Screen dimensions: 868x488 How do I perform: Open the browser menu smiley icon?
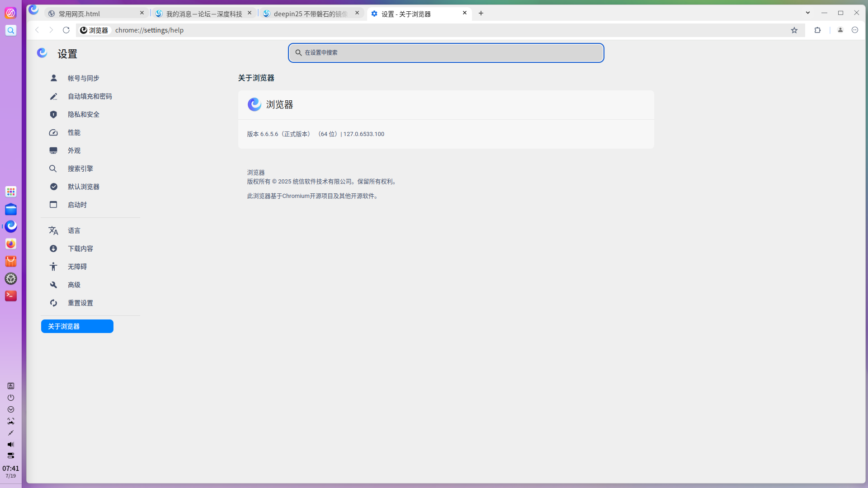[855, 30]
